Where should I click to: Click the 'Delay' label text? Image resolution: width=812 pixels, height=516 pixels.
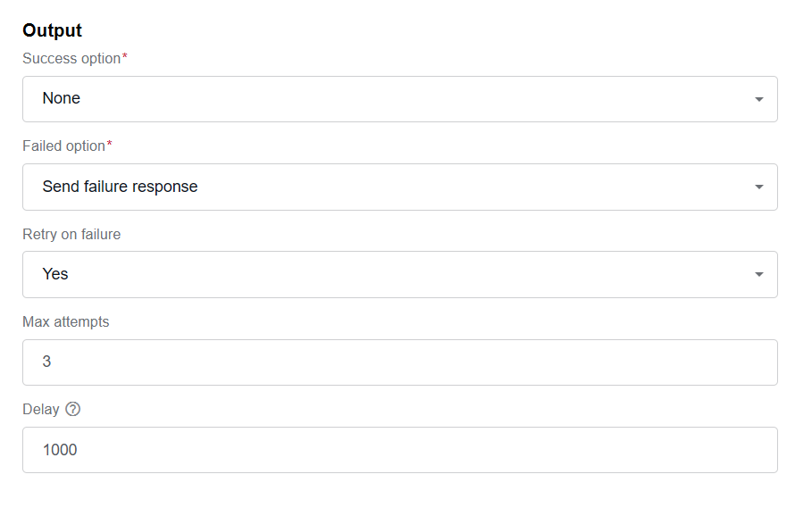coord(41,410)
